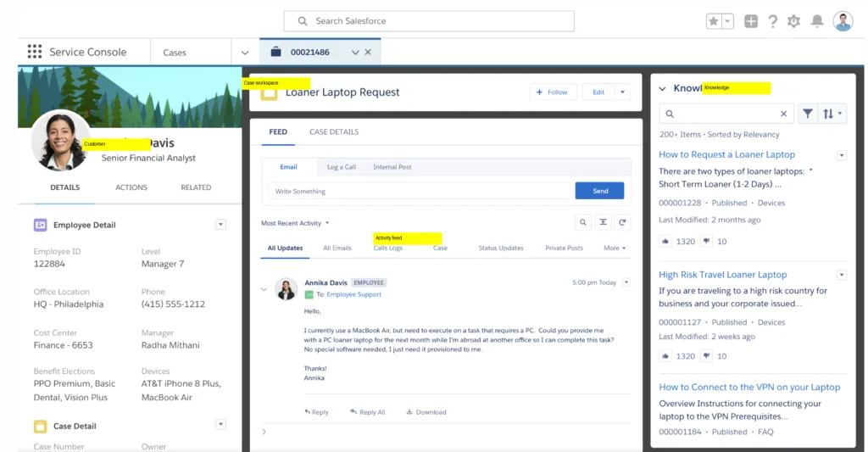Open the Employee Detail section dropdown
The width and height of the screenshot is (868, 452).
220,225
